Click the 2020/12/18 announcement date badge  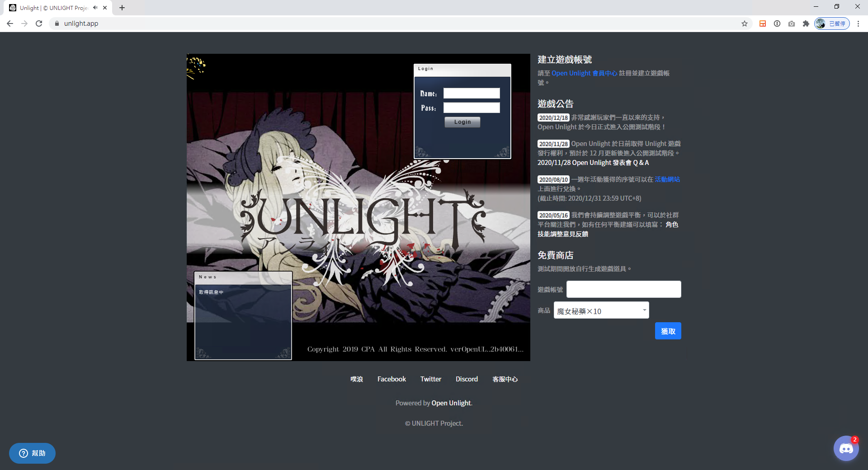(x=553, y=117)
